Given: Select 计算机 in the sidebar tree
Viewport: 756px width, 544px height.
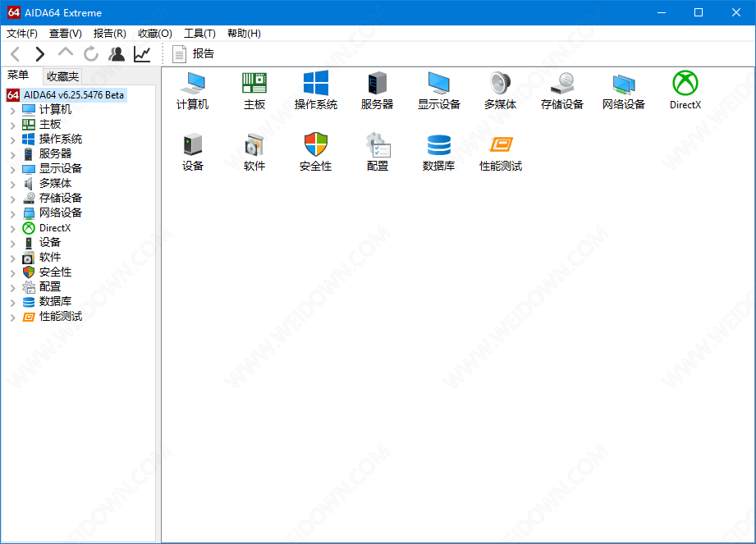Looking at the screenshot, I should click(x=55, y=110).
